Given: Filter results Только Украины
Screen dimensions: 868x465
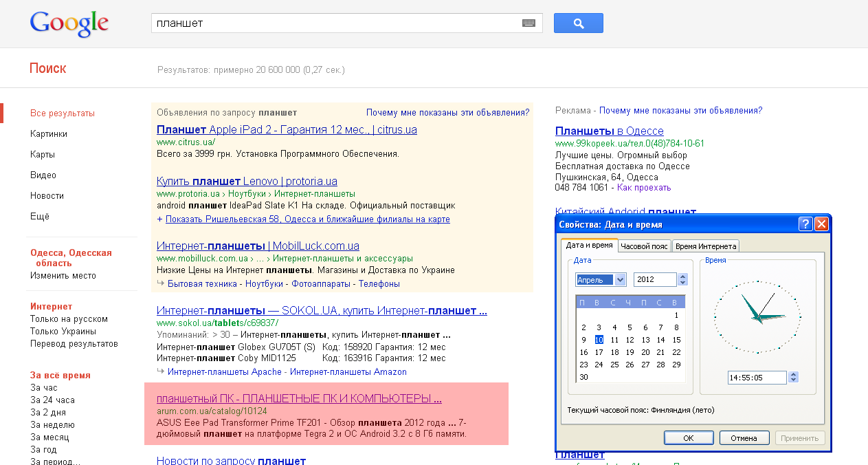Looking at the screenshot, I should tap(63, 332).
